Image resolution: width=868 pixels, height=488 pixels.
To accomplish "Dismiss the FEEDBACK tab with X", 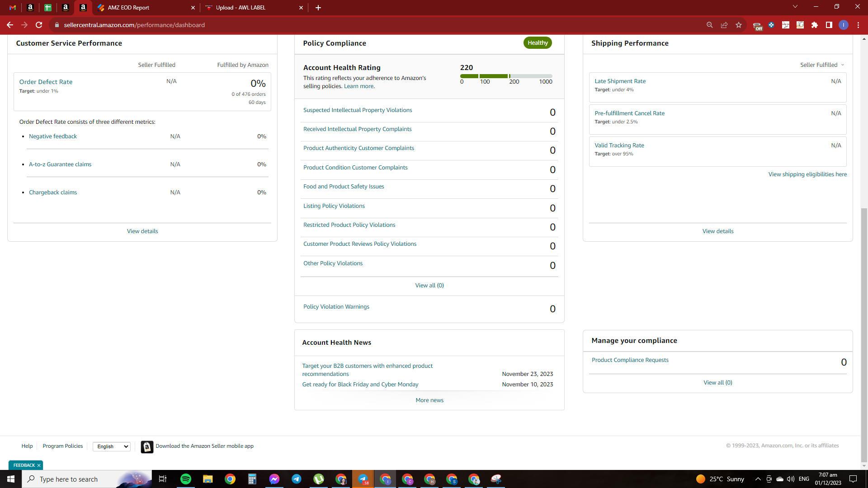I will tap(39, 465).
